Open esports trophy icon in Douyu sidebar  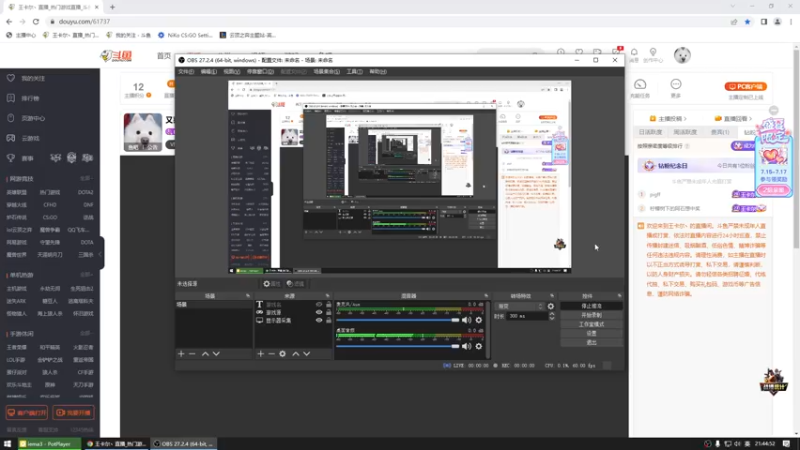pos(11,158)
